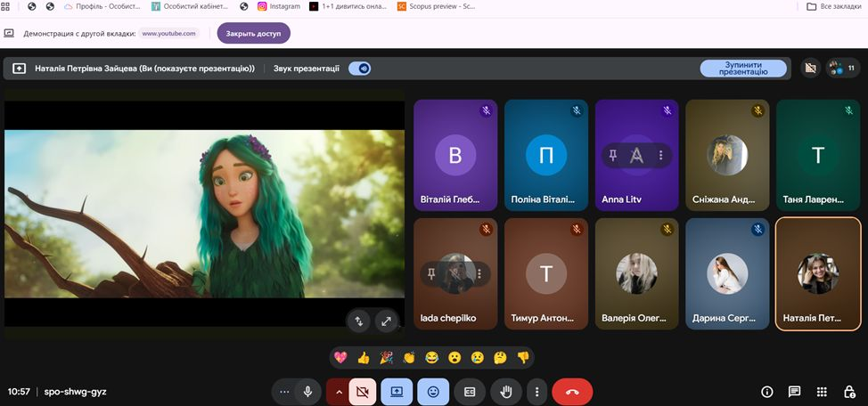Click meeting code spo-shwg-gyz

75,392
